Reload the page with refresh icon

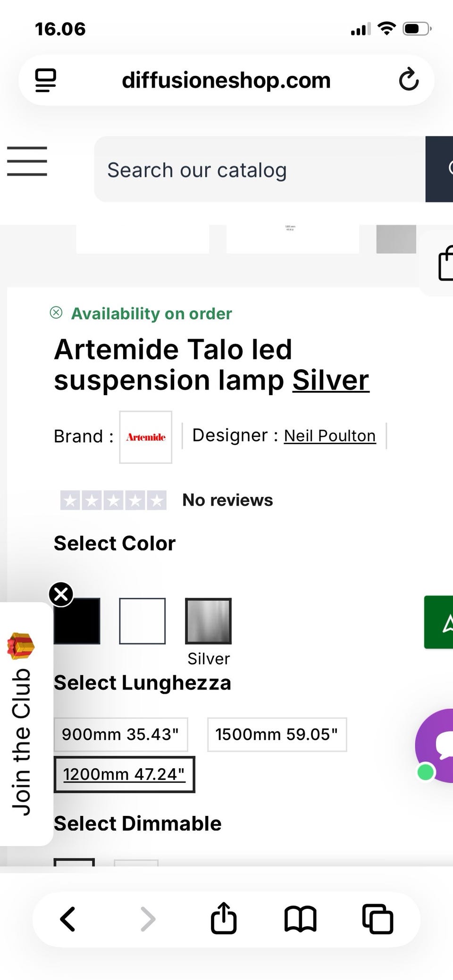(x=408, y=80)
